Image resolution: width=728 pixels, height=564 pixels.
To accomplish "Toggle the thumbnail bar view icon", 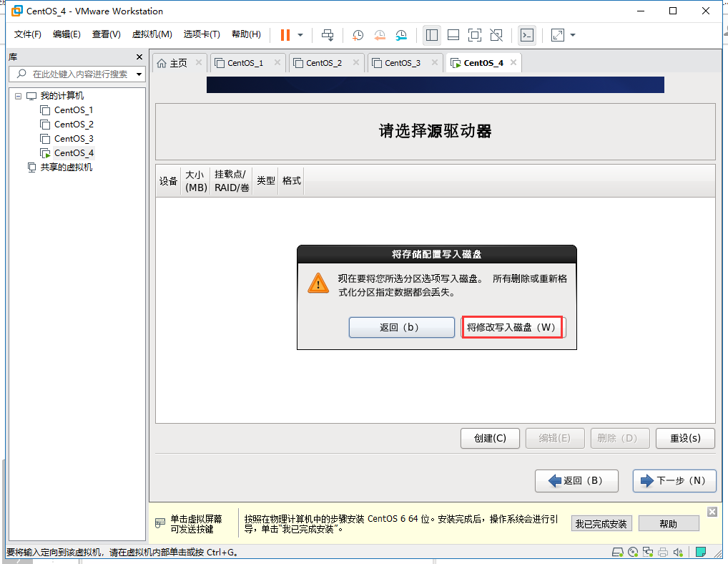I will [453, 35].
